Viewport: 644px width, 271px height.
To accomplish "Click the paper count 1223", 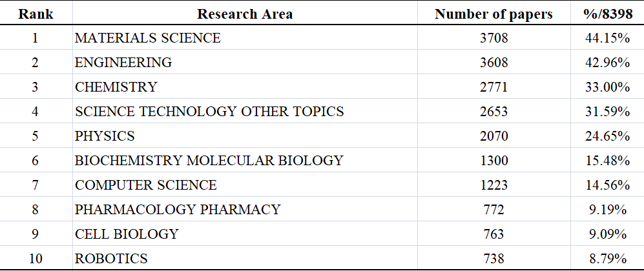I will [493, 185].
